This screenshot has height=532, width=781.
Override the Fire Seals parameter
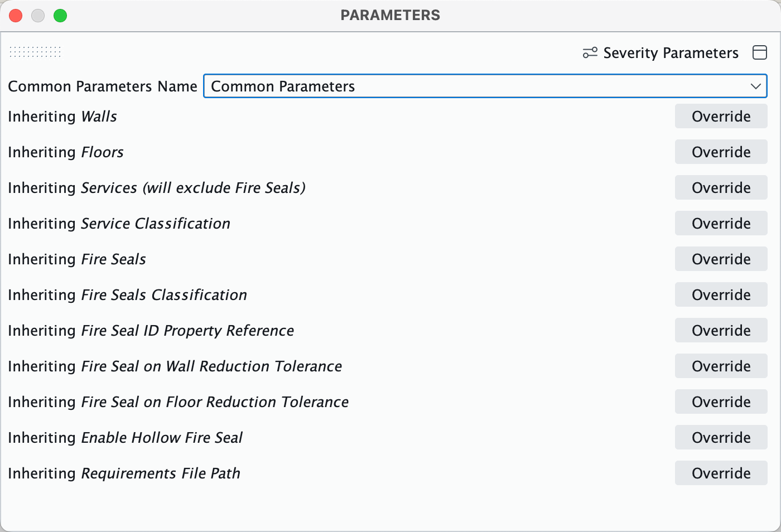coord(721,259)
